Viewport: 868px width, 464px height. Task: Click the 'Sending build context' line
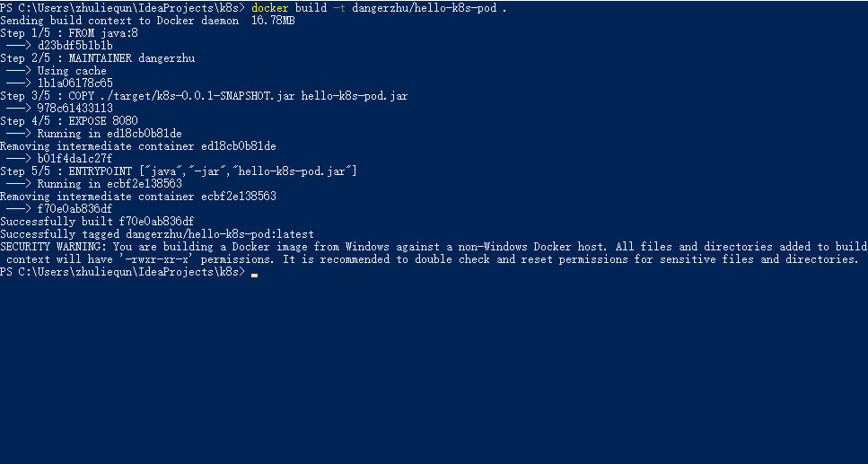tap(147, 21)
